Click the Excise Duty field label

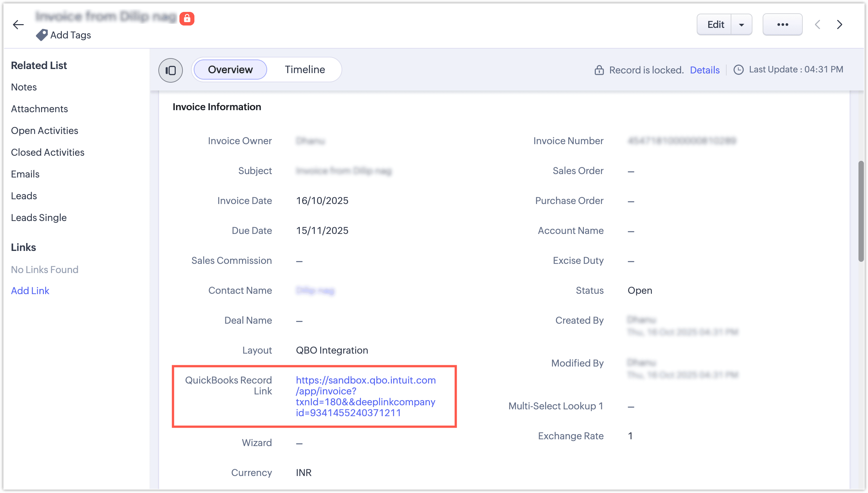pyautogui.click(x=578, y=261)
